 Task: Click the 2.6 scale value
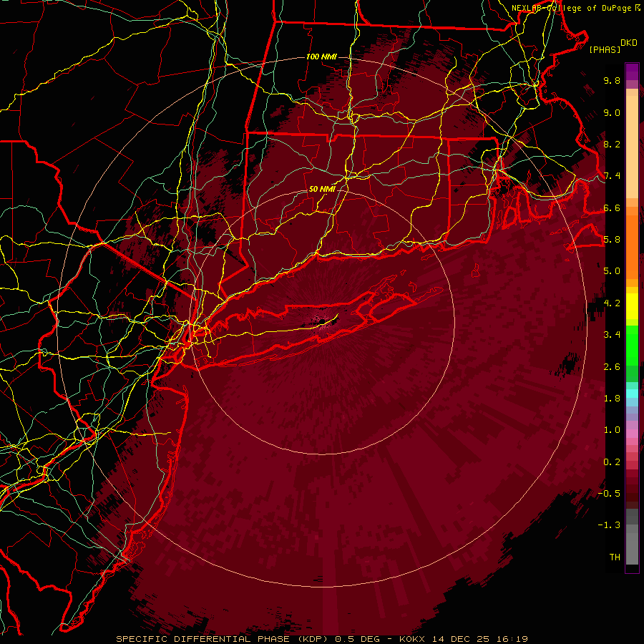(x=612, y=367)
